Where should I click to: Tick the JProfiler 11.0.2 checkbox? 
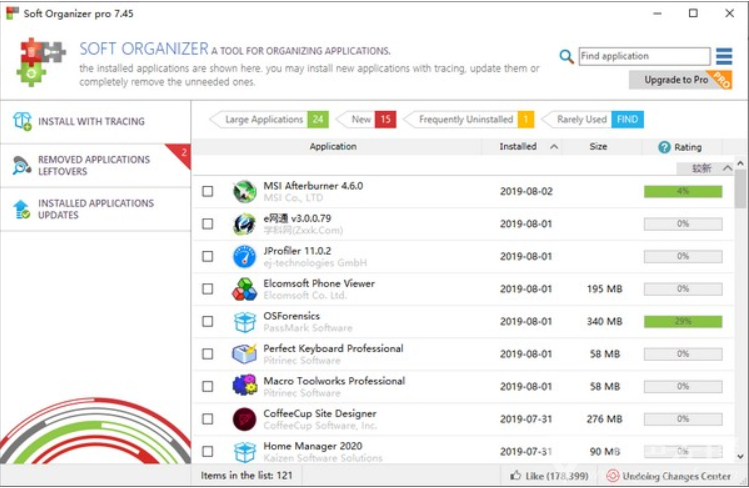pyautogui.click(x=207, y=256)
